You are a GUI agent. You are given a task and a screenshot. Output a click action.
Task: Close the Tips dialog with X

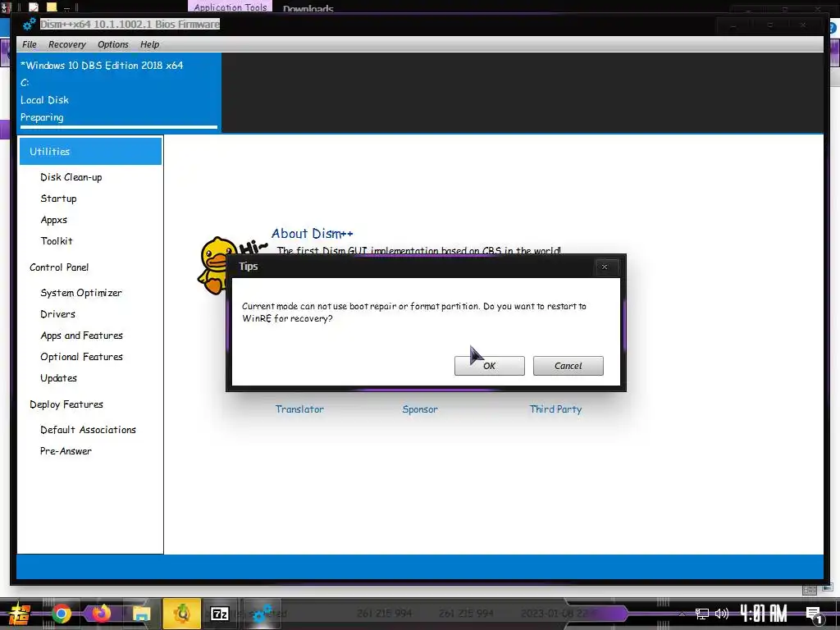click(x=605, y=267)
